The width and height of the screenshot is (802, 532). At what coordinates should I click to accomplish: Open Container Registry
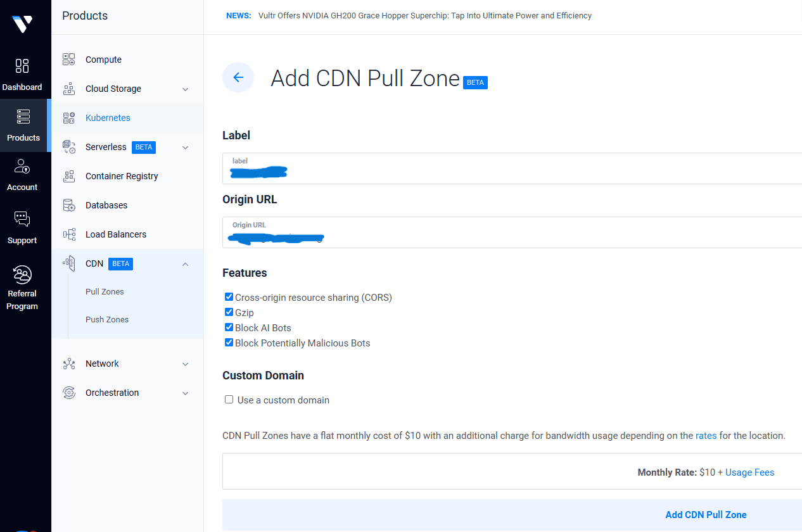coord(122,175)
